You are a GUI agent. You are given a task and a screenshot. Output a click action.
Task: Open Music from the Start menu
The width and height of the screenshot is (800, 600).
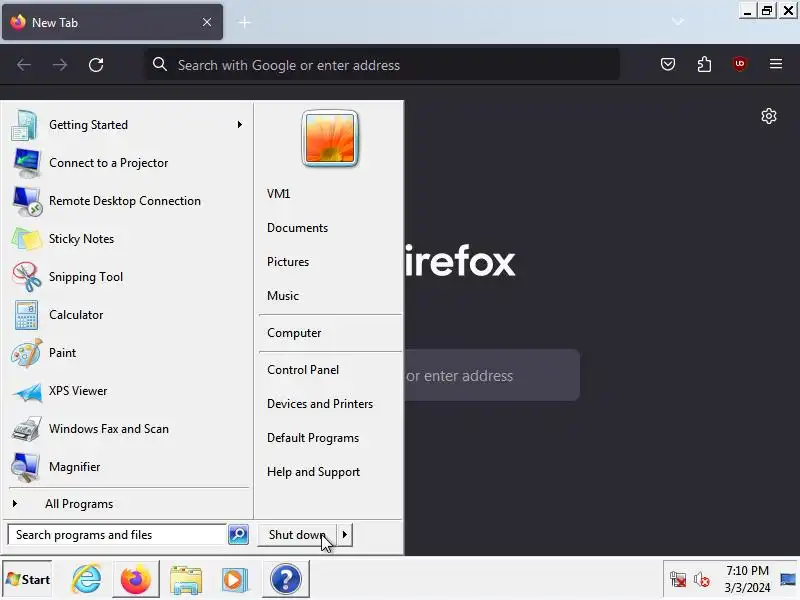tap(283, 296)
